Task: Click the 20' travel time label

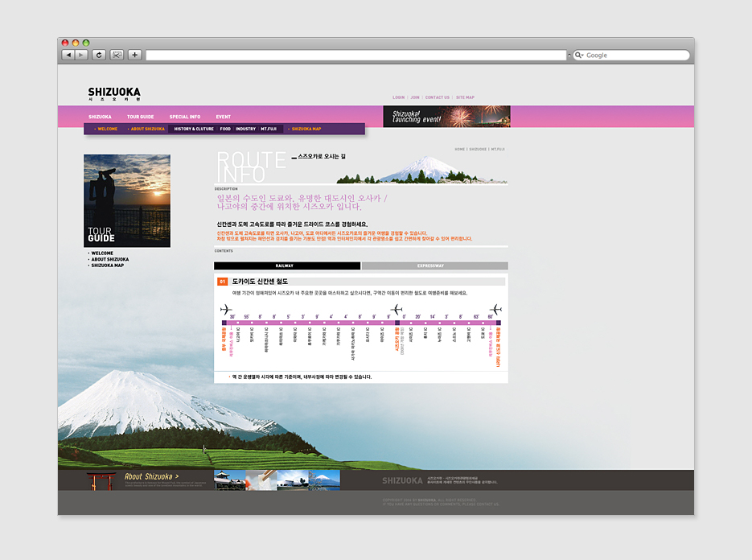Action: click(418, 317)
